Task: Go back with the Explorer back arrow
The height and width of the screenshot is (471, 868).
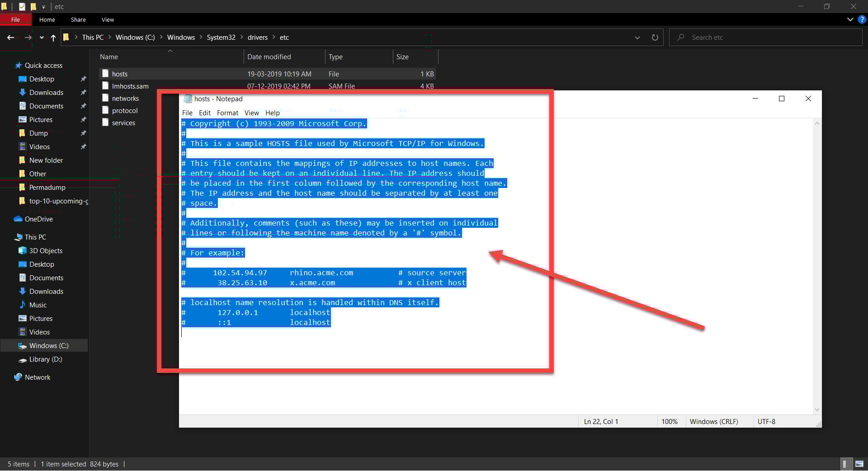Action: click(x=10, y=38)
